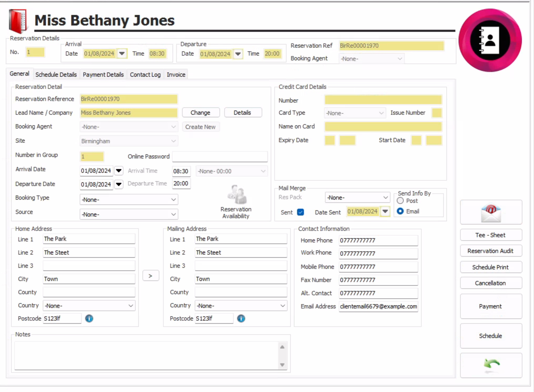Click the Home Address County field

89,292
